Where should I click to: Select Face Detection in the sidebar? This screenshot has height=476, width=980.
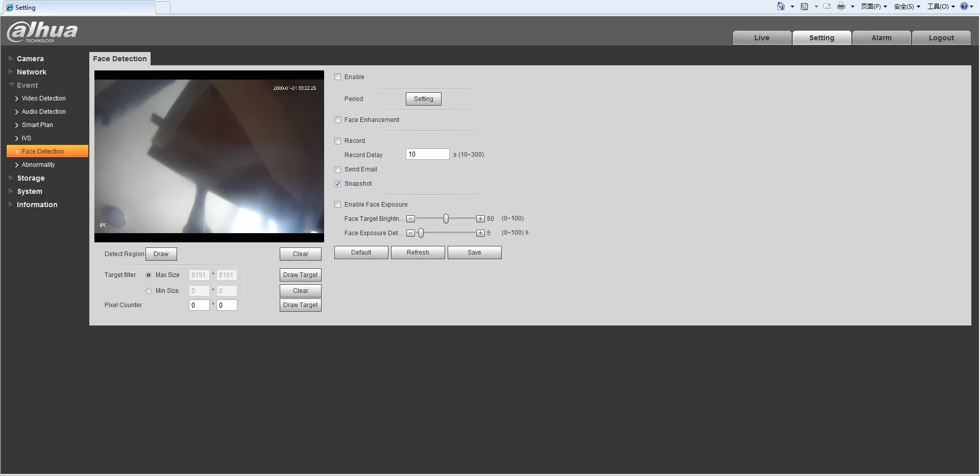47,152
